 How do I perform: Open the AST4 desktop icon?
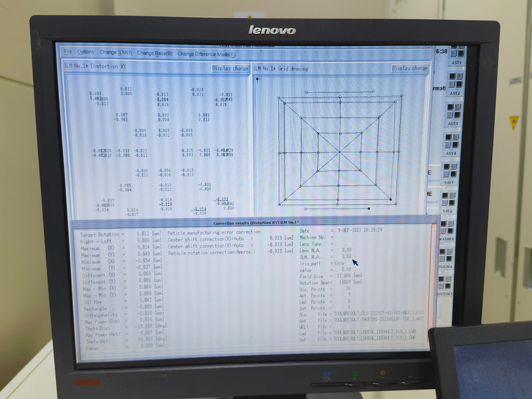tap(452, 144)
